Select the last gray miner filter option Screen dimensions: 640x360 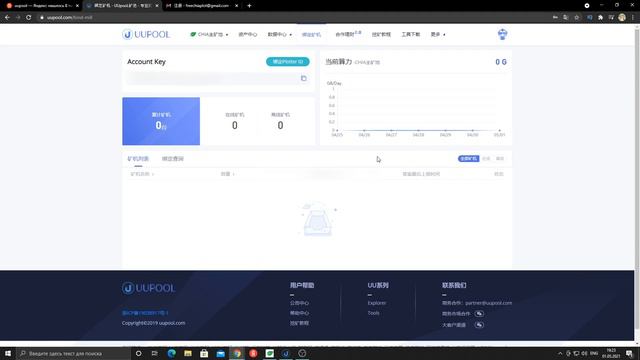(500, 158)
